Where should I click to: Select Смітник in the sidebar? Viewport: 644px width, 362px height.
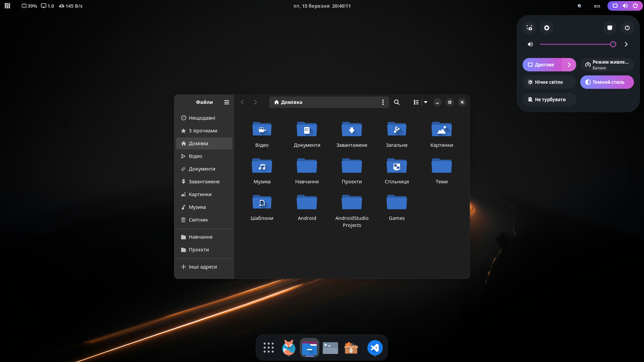point(198,220)
